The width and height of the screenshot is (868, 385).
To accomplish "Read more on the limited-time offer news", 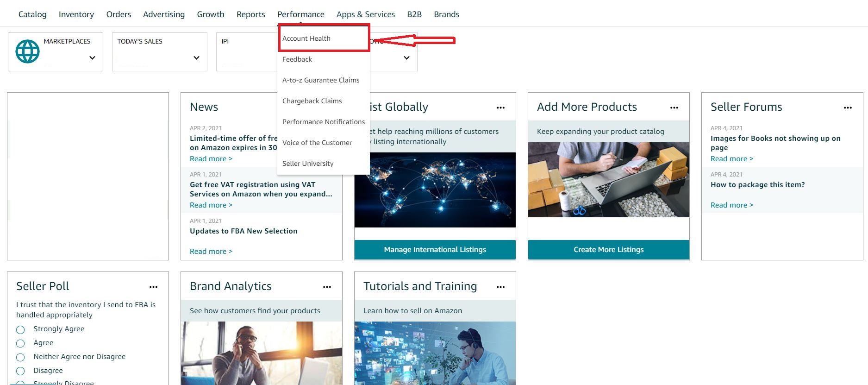I will point(211,159).
